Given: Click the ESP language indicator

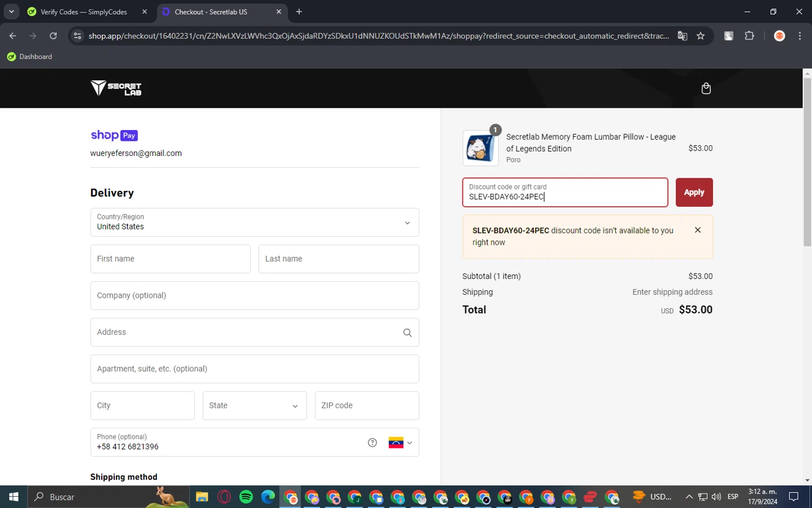Looking at the screenshot, I should tap(733, 497).
